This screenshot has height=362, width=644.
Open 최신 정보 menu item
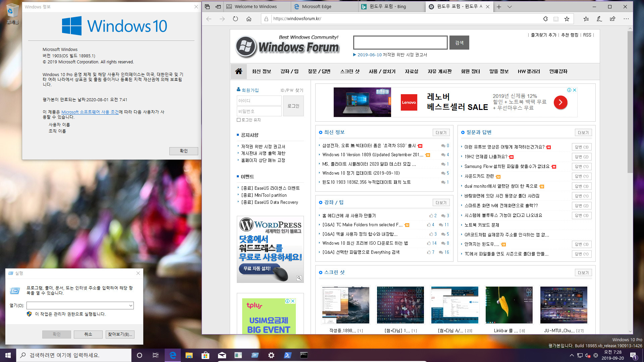[261, 71]
